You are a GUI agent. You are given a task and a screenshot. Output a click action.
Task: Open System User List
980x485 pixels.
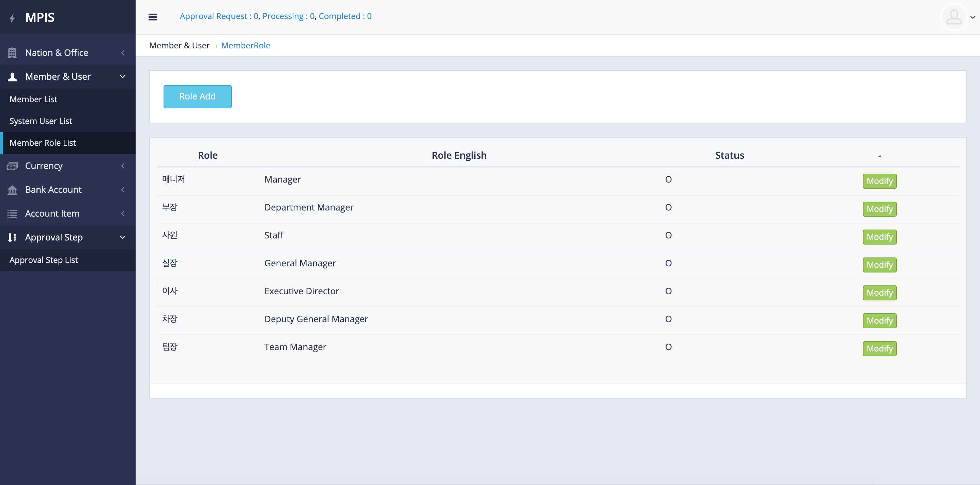tap(41, 121)
